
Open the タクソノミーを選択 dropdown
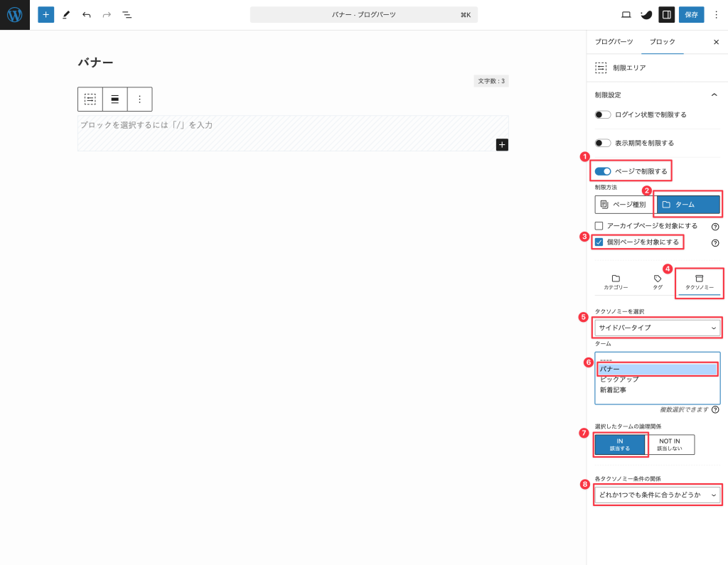coord(656,328)
